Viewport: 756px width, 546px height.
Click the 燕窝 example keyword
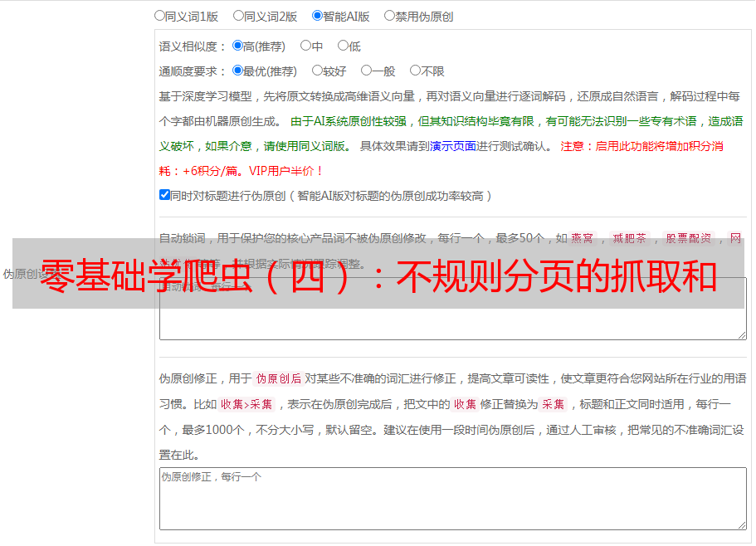(583, 238)
